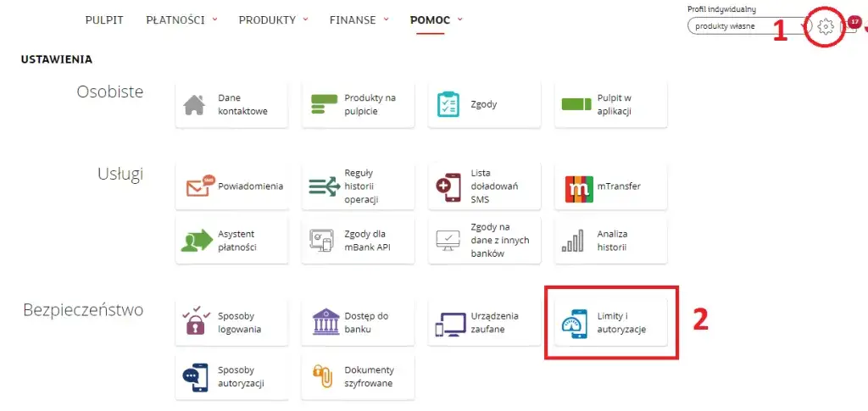Expand the produkty własne profile dropdown
The width and height of the screenshot is (868, 411).
point(748,26)
